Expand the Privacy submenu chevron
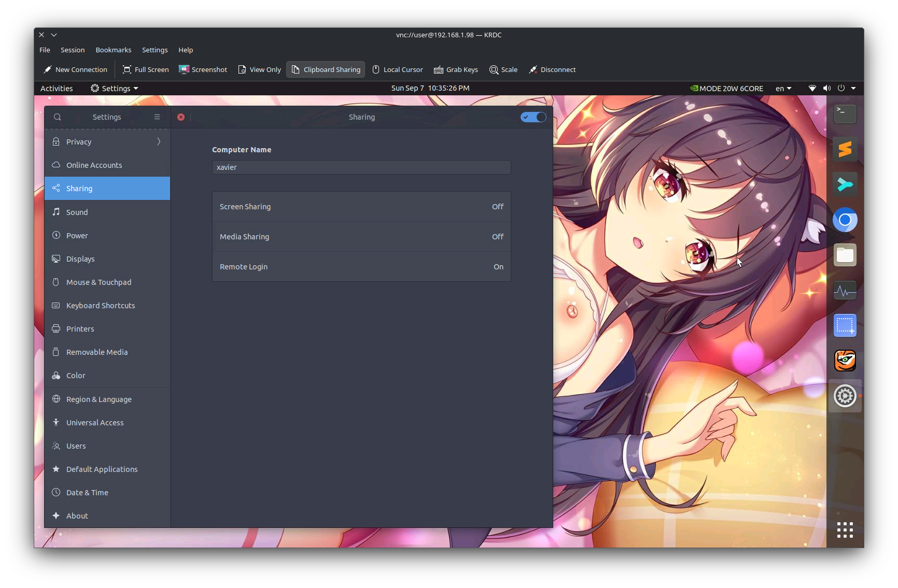The height and width of the screenshot is (588, 898). [x=159, y=141]
